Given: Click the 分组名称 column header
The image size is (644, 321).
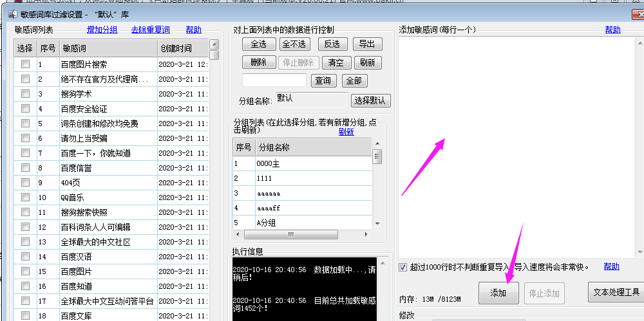Looking at the screenshot, I should point(314,147).
